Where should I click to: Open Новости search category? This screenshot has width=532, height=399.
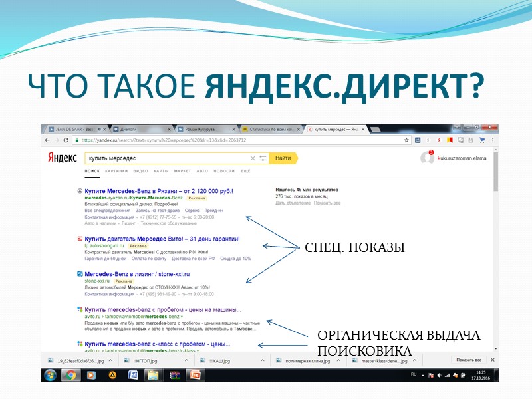click(x=224, y=171)
